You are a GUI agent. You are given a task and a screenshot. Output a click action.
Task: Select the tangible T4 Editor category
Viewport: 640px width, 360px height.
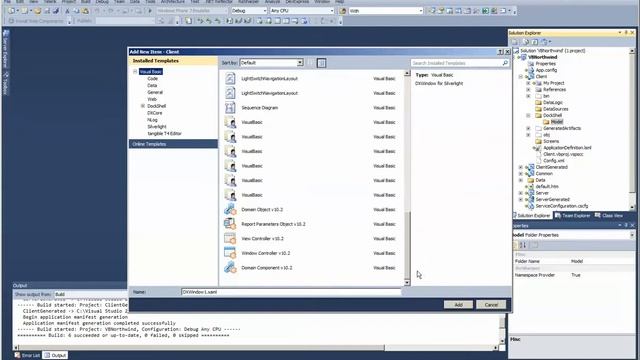[x=164, y=134]
